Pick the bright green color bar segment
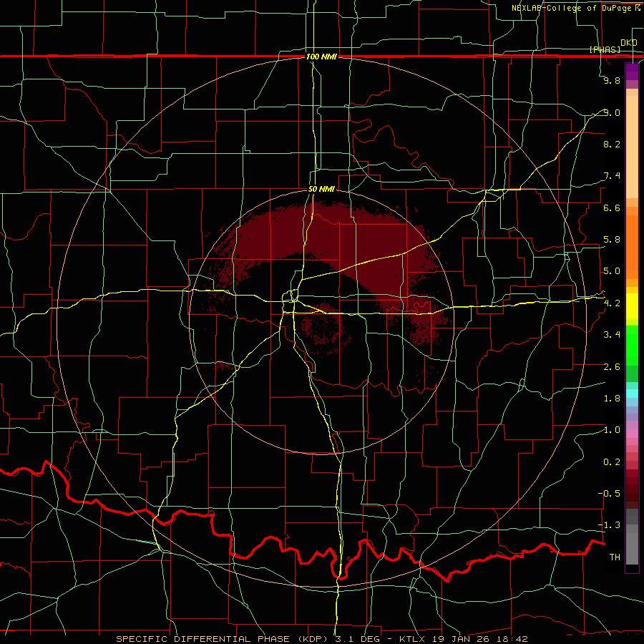 pos(632,346)
